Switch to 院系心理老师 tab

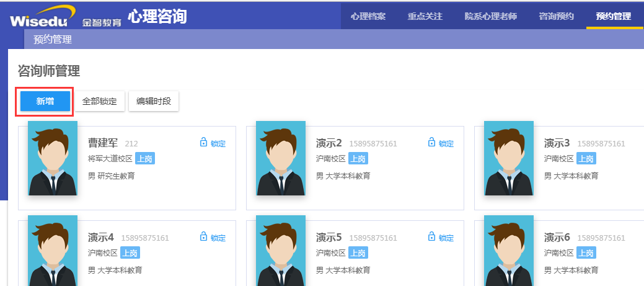coord(490,16)
